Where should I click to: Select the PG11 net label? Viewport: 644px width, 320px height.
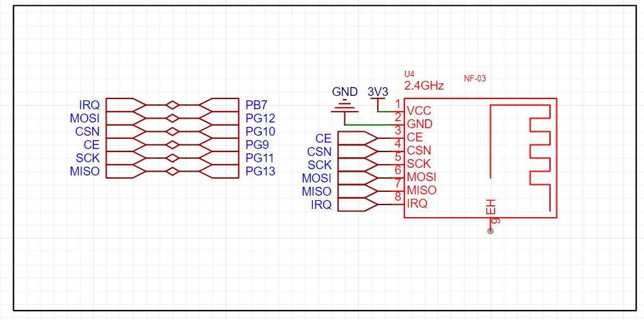pos(260,158)
